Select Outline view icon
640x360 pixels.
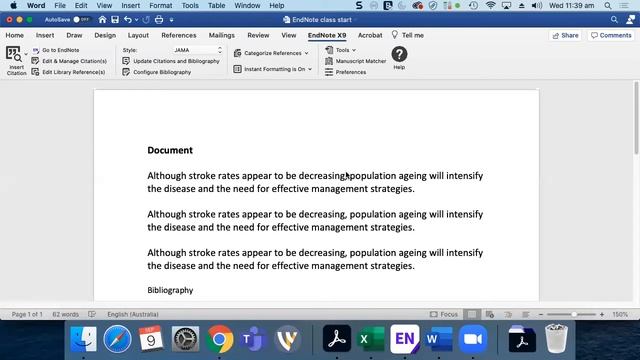[508, 314]
